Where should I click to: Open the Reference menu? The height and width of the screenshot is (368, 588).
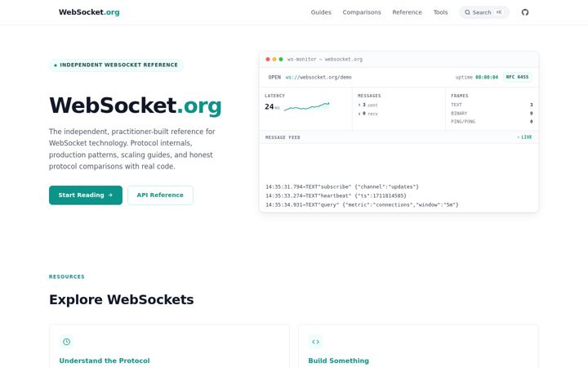coord(407,12)
